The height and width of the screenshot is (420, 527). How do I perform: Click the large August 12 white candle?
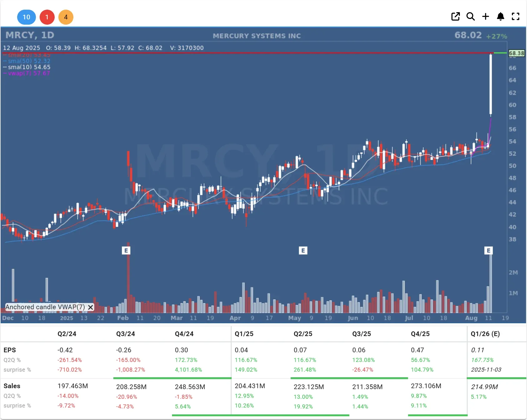[x=491, y=84]
